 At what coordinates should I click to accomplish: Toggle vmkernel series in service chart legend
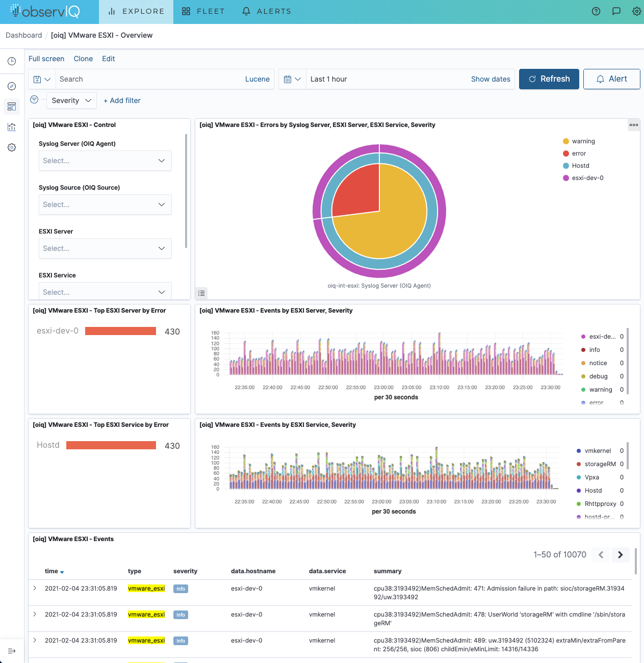click(x=598, y=451)
